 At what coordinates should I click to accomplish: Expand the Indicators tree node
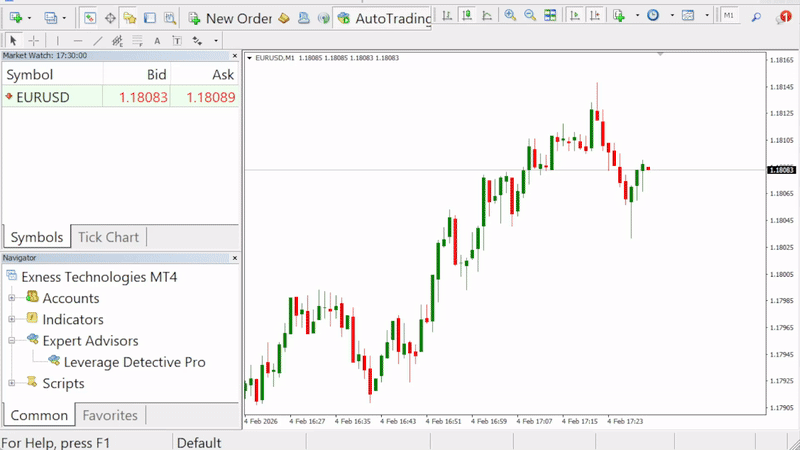pyautogui.click(x=12, y=319)
